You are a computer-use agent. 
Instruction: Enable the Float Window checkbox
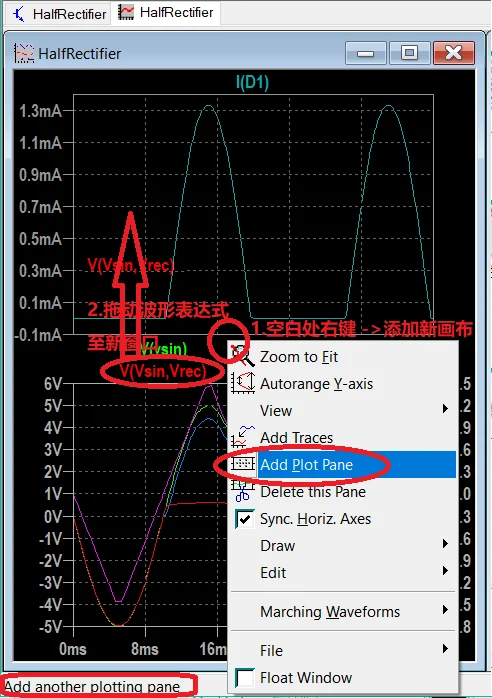coord(244,678)
